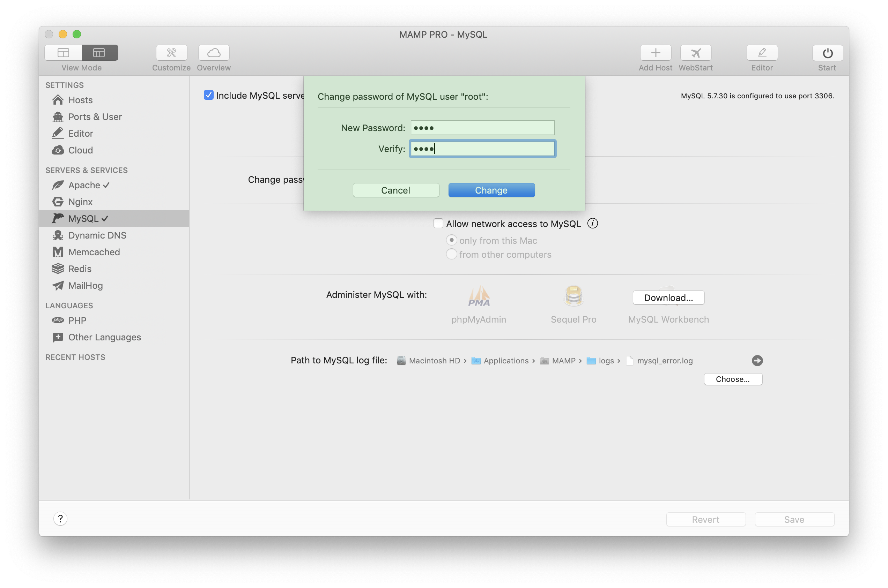
Task: Click New Password input field
Action: [x=482, y=127]
